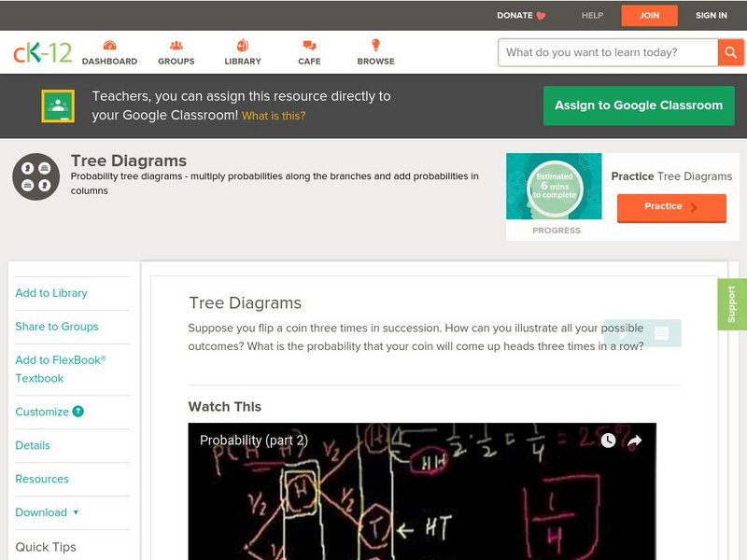The width and height of the screenshot is (747, 560).
Task: Select the Cafe icon in the header
Action: [x=308, y=44]
